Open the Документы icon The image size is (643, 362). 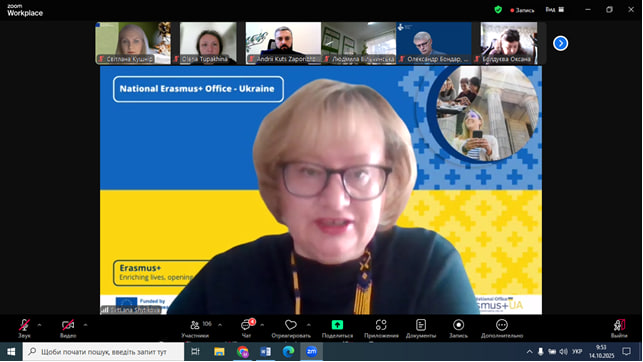pyautogui.click(x=421, y=325)
